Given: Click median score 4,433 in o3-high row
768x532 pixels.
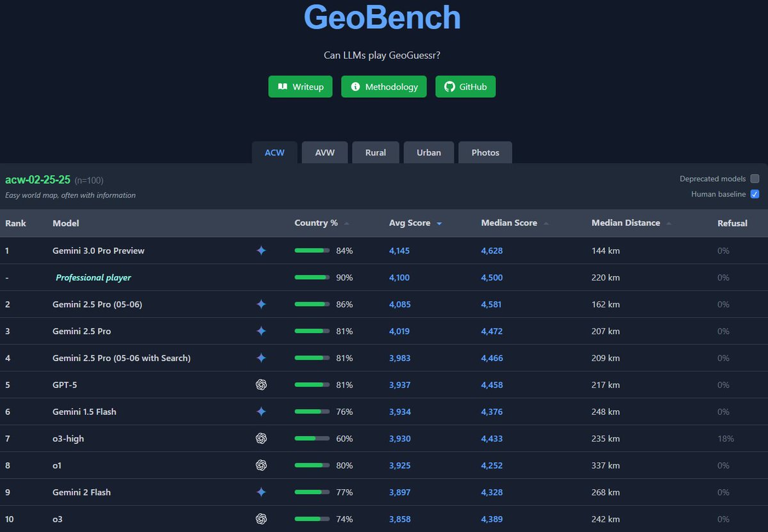Looking at the screenshot, I should click(492, 439).
